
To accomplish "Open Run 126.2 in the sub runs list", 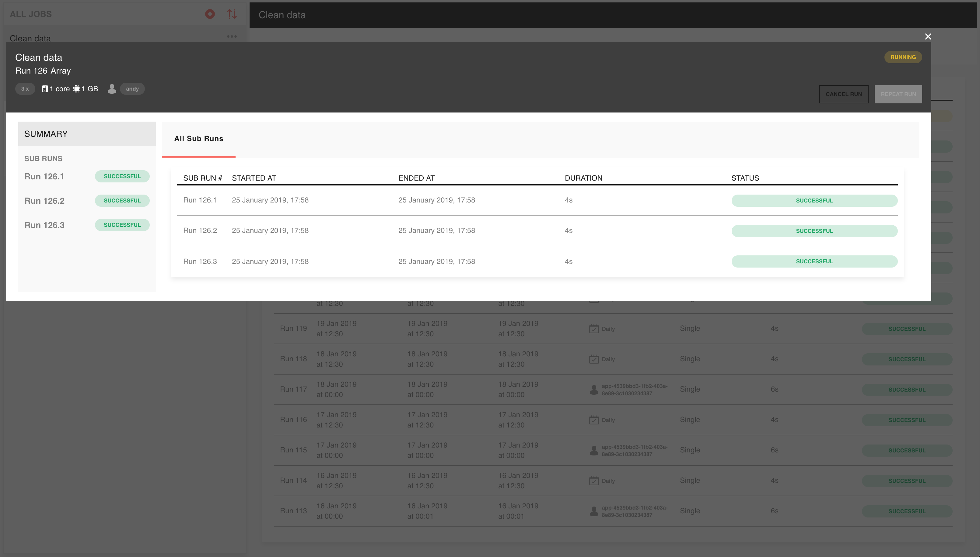I will point(44,201).
